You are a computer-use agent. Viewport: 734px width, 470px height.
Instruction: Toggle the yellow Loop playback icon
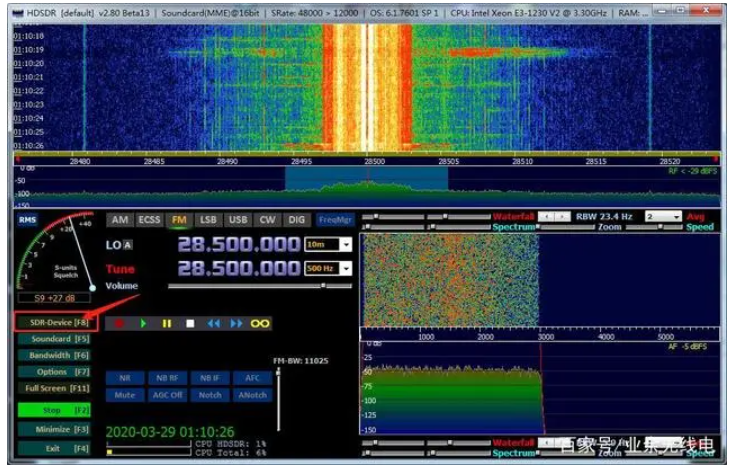(x=261, y=324)
